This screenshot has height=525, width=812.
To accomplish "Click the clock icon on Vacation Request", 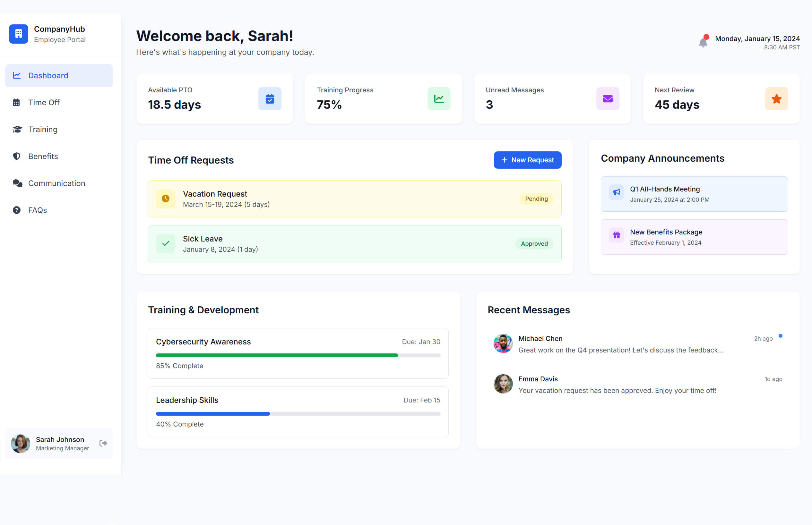I will (x=166, y=199).
